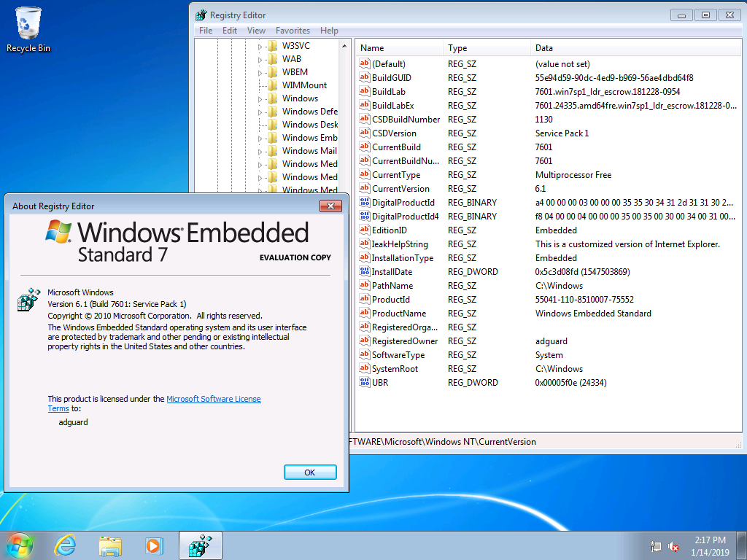Click the ProductName string value icon
Screen dimensions: 747x560
click(365, 314)
